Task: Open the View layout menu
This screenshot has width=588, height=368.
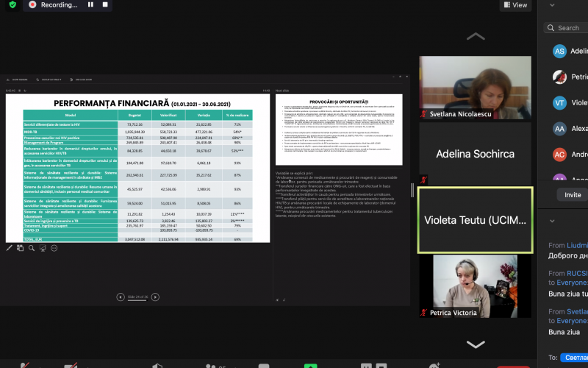Action: coord(514,4)
